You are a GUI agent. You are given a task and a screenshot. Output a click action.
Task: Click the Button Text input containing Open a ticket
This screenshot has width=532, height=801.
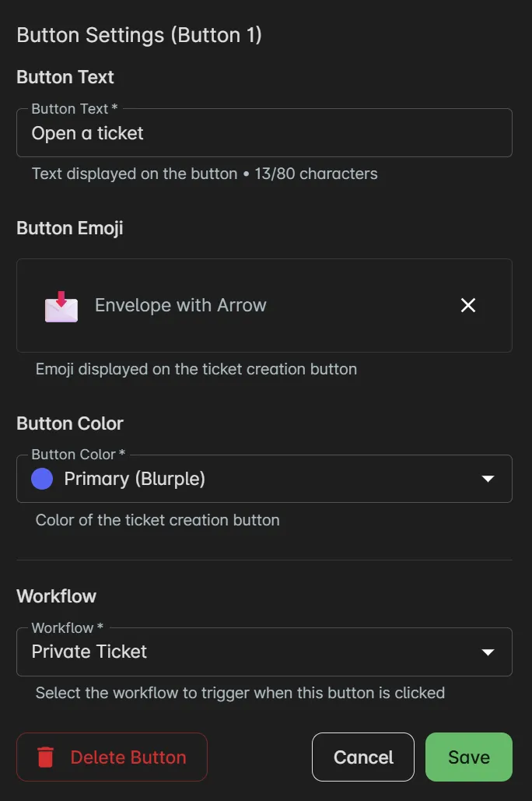(x=264, y=132)
